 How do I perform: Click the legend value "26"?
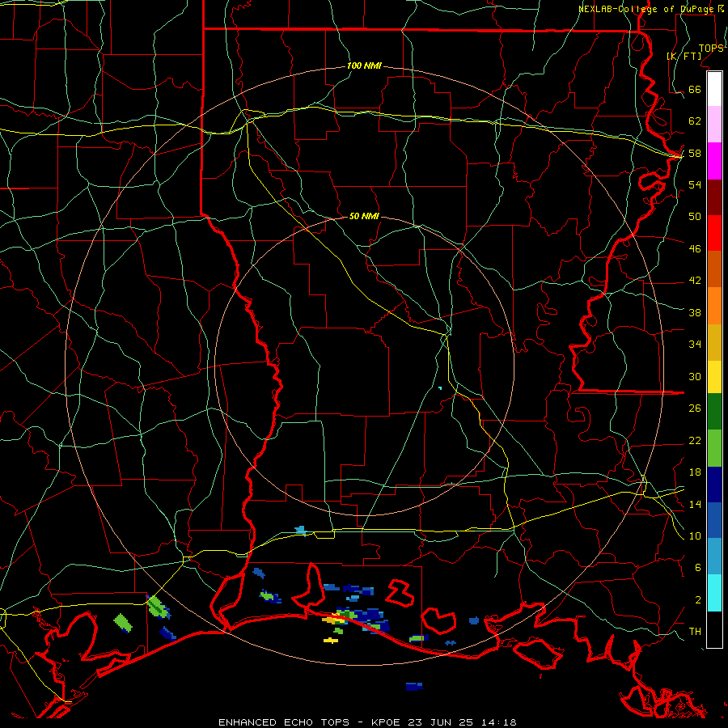pos(695,408)
